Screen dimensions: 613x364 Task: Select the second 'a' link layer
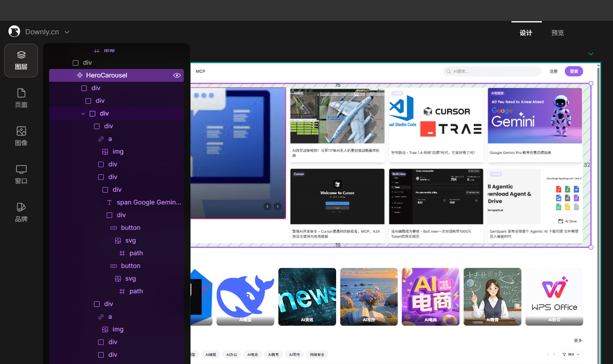coord(116,317)
